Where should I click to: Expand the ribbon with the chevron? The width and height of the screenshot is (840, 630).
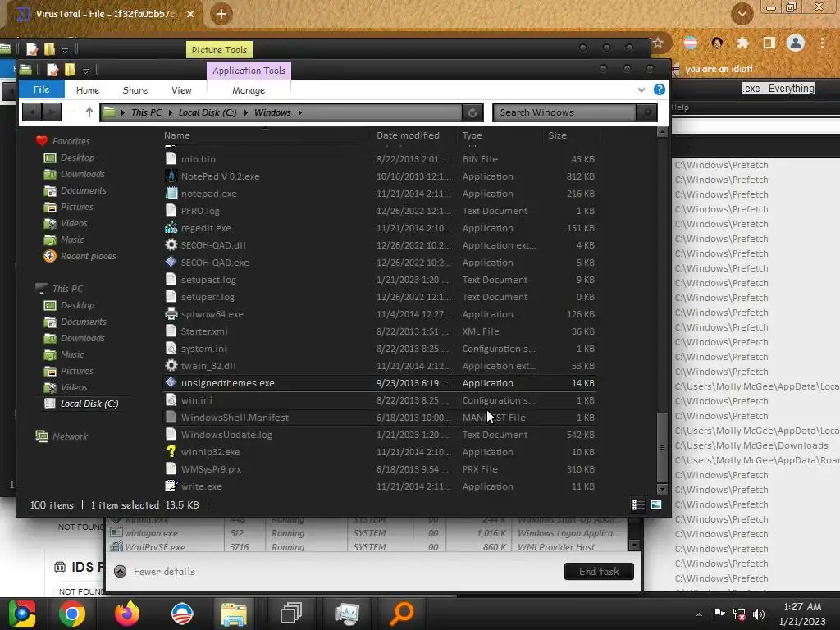coord(641,89)
